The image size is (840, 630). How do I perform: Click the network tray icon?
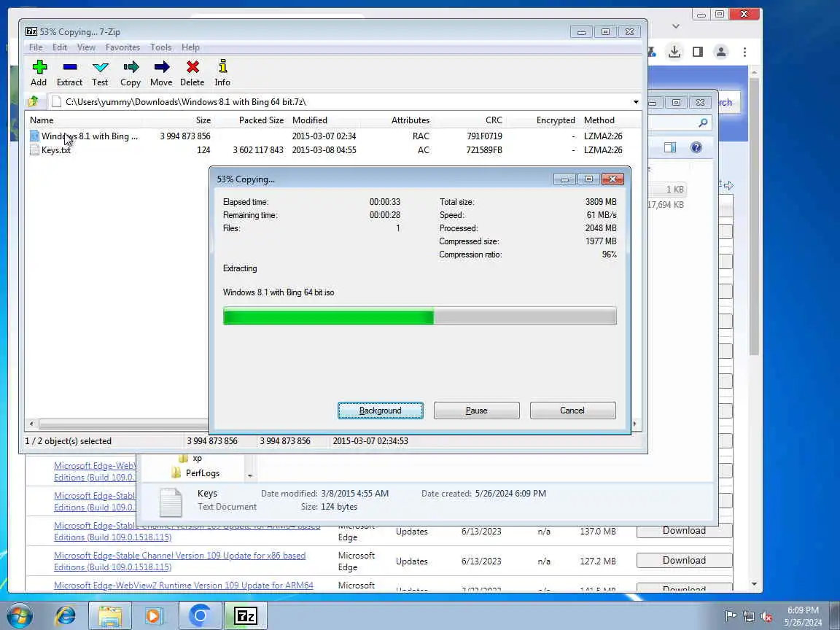[749, 616]
